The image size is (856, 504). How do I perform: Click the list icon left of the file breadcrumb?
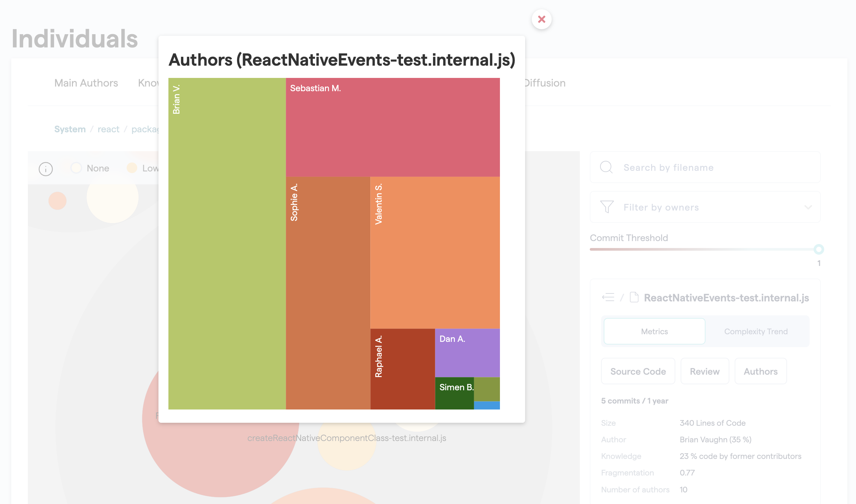[608, 297]
